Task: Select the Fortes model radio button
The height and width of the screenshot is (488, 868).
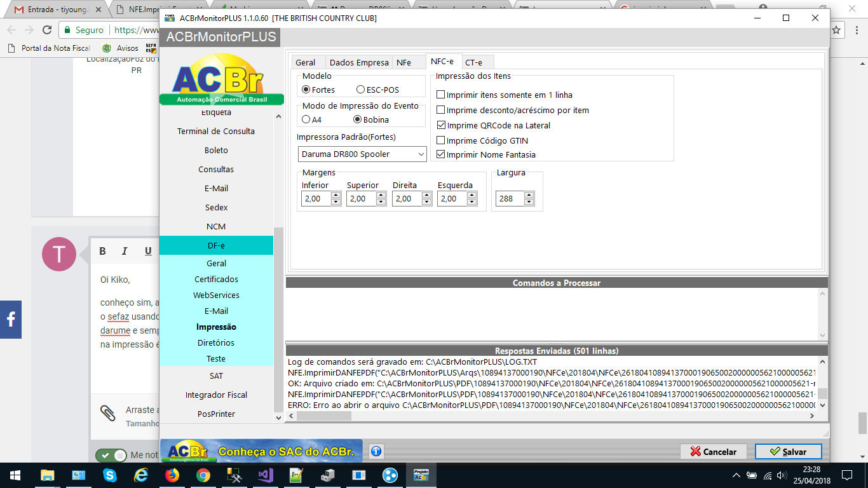Action: tap(306, 90)
